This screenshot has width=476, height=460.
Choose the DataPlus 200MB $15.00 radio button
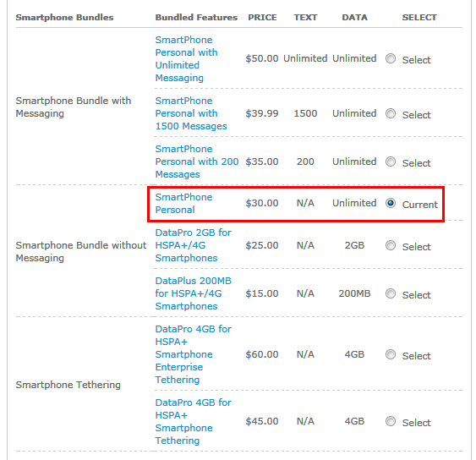tap(391, 293)
